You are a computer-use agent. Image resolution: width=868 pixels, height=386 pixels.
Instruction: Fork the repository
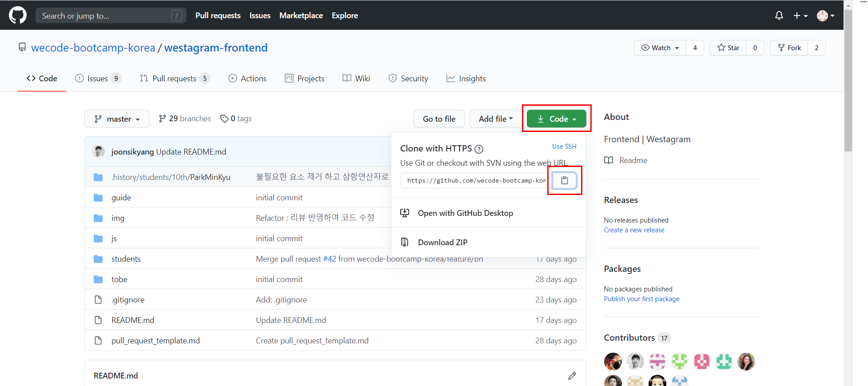(x=789, y=48)
